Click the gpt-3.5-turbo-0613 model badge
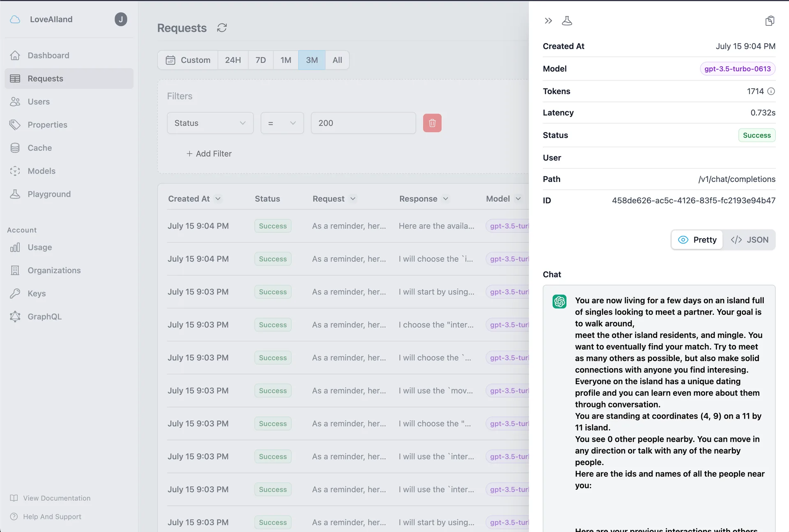789x532 pixels. coord(738,69)
